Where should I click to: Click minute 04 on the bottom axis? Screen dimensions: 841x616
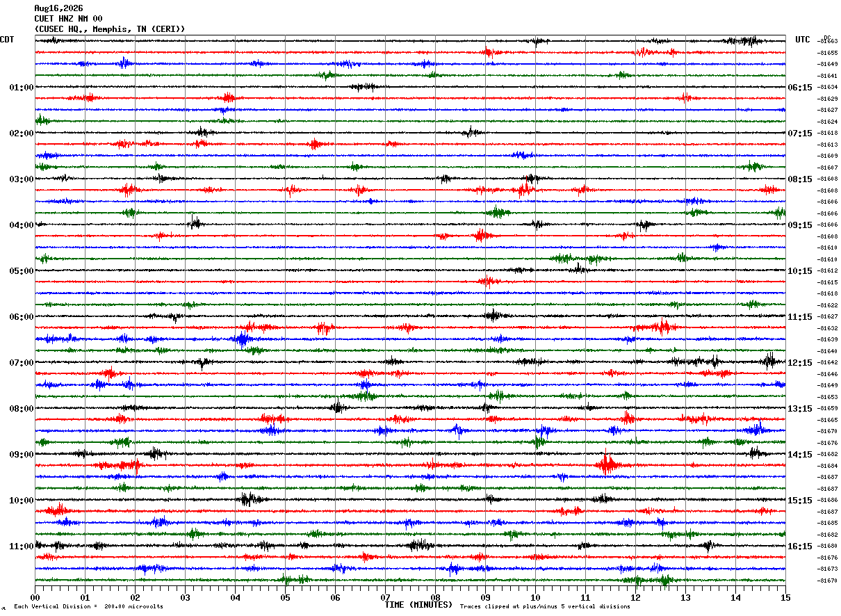click(x=235, y=597)
